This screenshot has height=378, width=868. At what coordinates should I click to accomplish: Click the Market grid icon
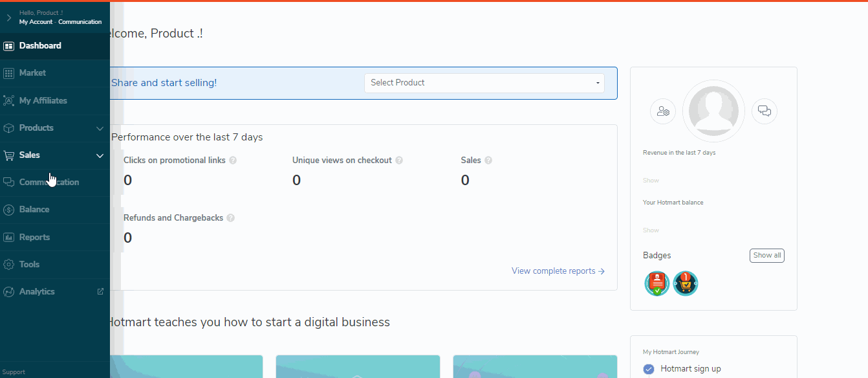(x=8, y=73)
